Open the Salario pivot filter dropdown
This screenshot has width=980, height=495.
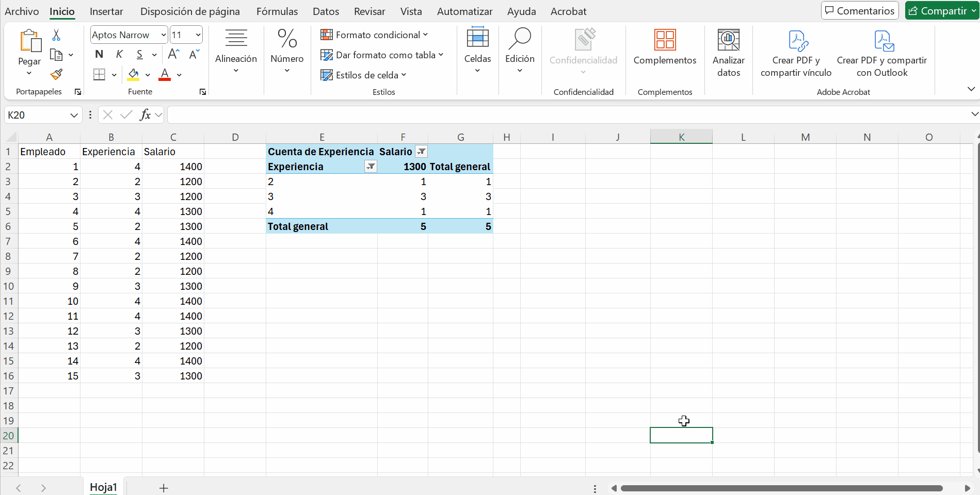click(x=422, y=152)
